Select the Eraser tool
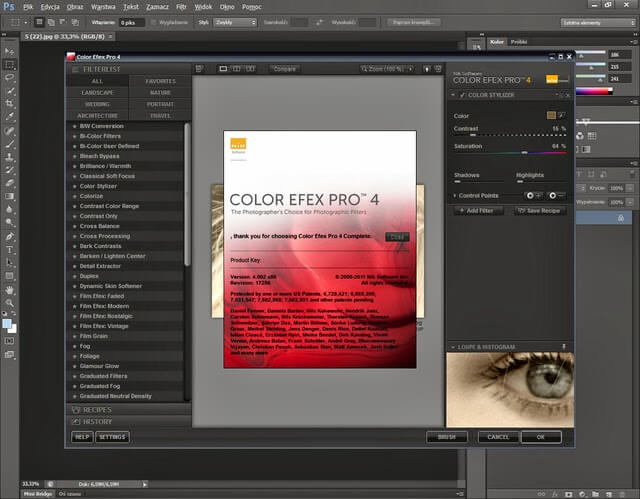Viewport: 640px width, 499px height. click(x=9, y=183)
